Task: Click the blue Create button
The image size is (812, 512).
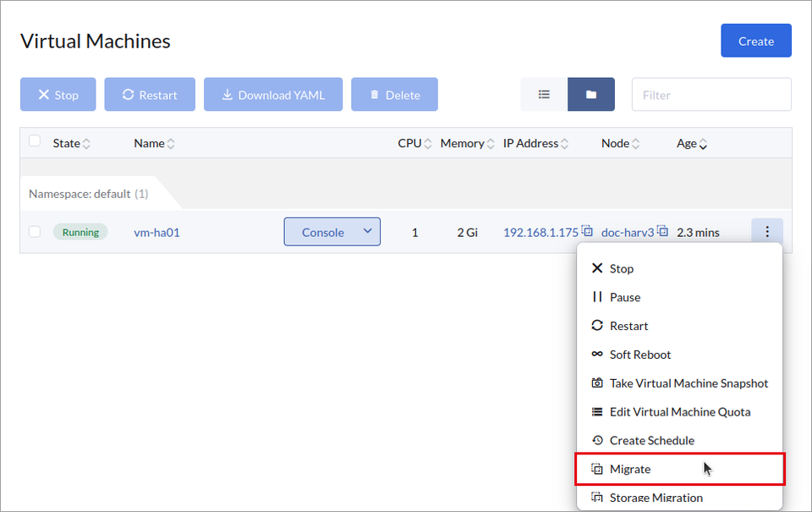Action: point(756,41)
